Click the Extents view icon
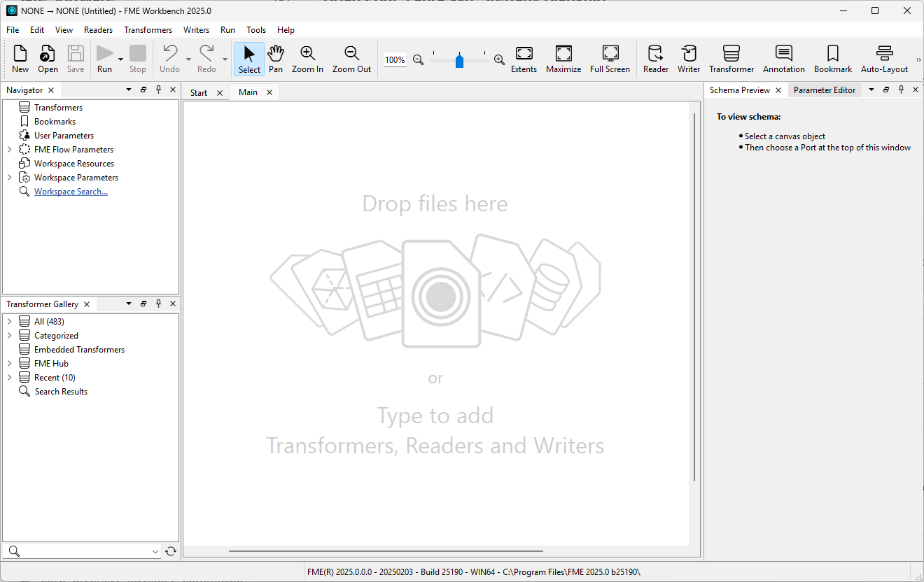This screenshot has width=924, height=582. pos(524,59)
